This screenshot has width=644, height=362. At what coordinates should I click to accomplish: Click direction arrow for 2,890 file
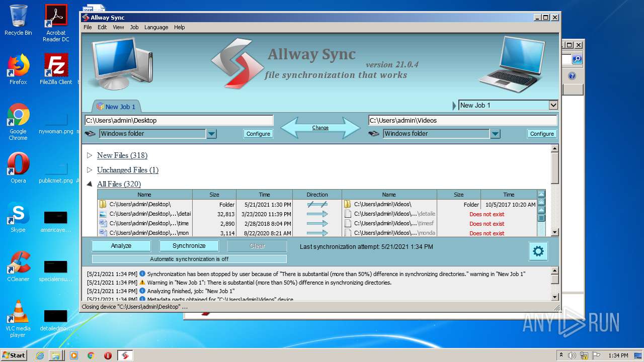317,223
